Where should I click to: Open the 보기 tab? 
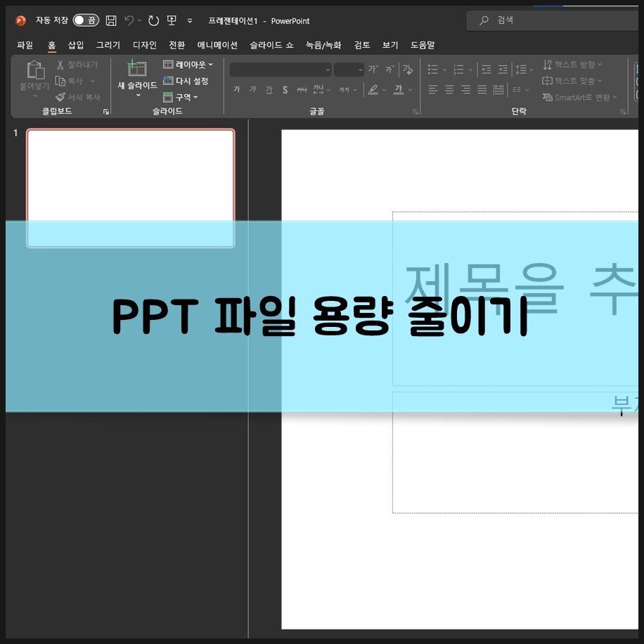(x=390, y=45)
